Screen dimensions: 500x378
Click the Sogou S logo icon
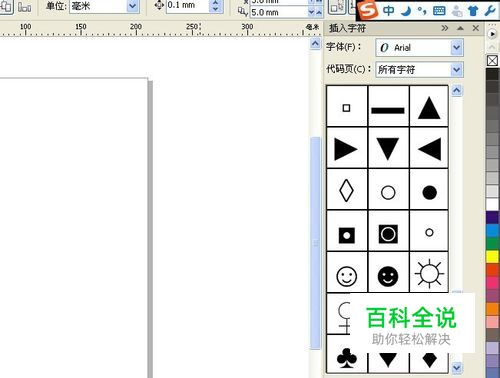369,10
